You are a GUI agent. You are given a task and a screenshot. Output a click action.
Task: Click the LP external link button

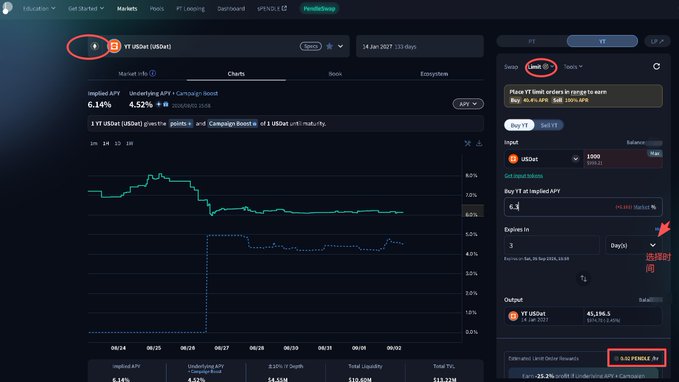point(657,41)
